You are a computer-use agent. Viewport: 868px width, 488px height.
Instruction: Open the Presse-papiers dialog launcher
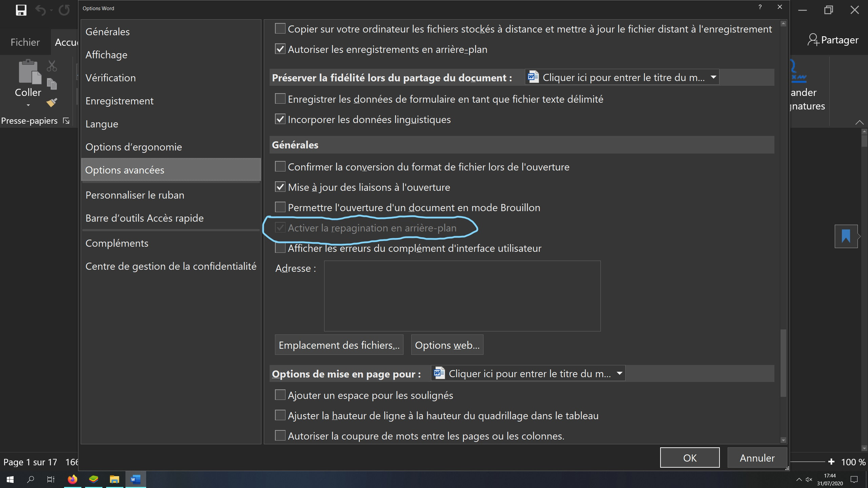pyautogui.click(x=66, y=121)
